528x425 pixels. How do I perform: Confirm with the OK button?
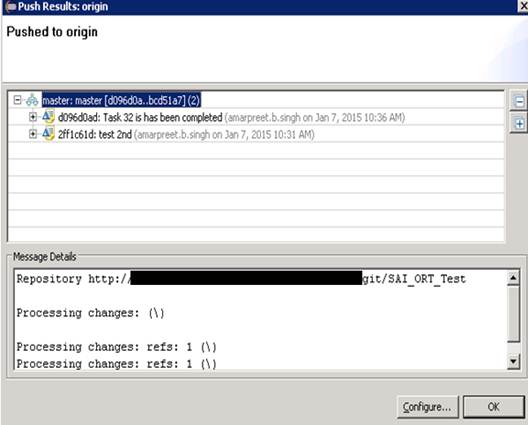pos(493,407)
